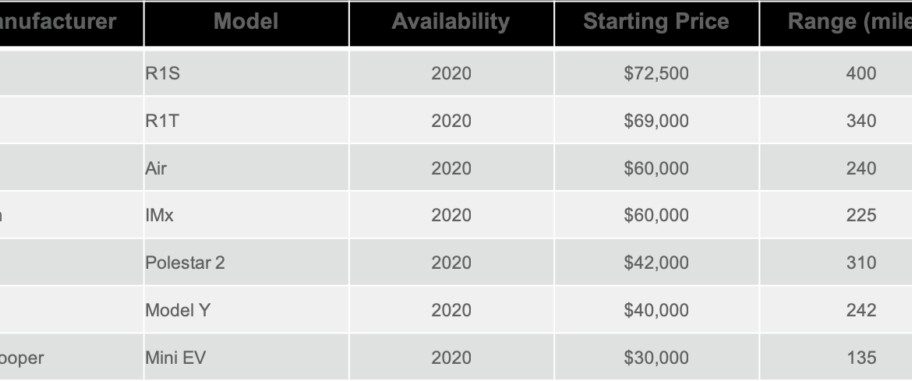
Task: Click the Manufacturer column header
Action: click(71, 23)
